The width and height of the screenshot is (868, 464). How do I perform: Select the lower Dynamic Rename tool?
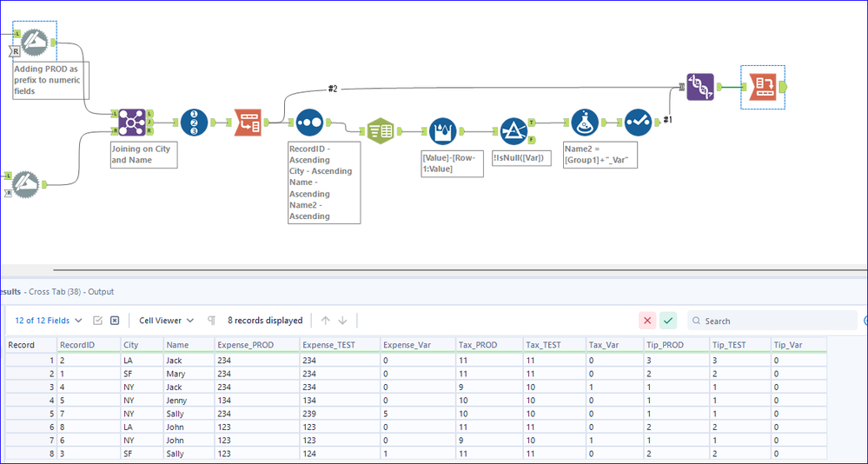(26, 184)
